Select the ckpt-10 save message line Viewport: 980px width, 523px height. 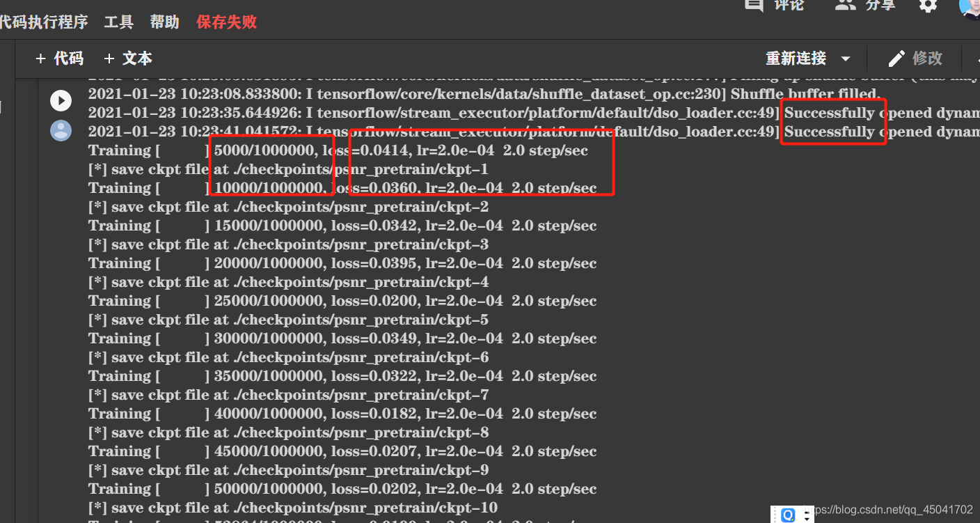coord(293,508)
